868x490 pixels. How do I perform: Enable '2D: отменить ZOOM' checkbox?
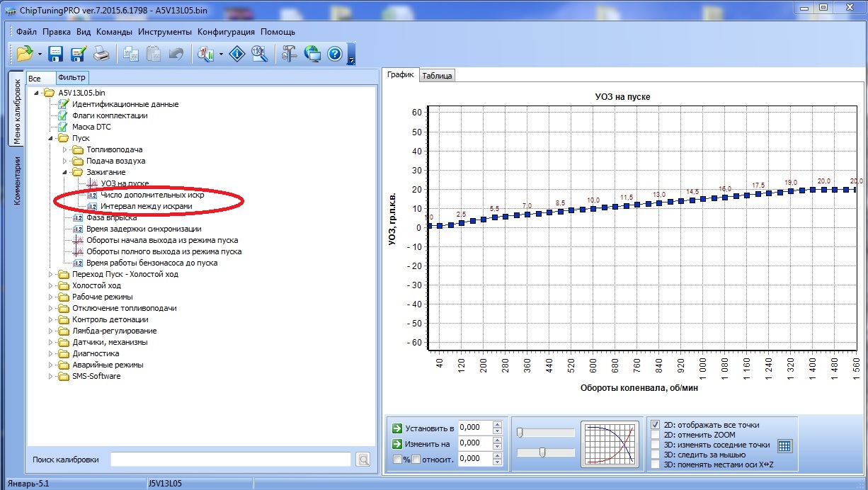point(656,435)
